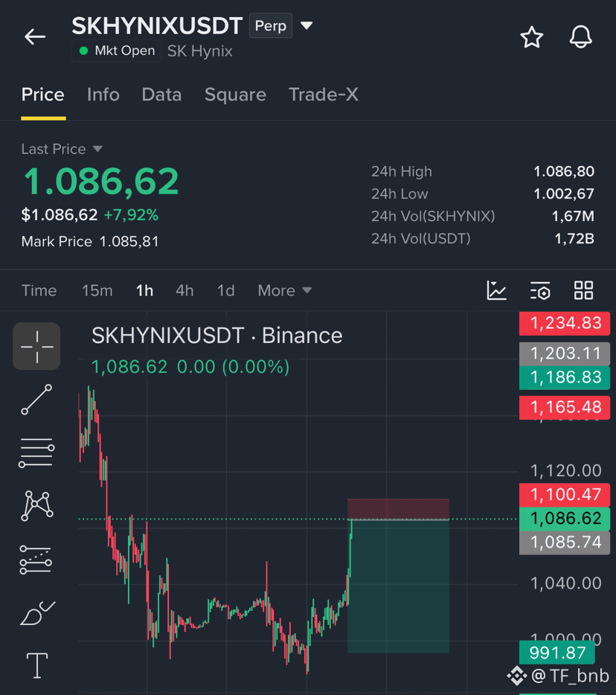Tap the SK Hynix company name

[200, 51]
